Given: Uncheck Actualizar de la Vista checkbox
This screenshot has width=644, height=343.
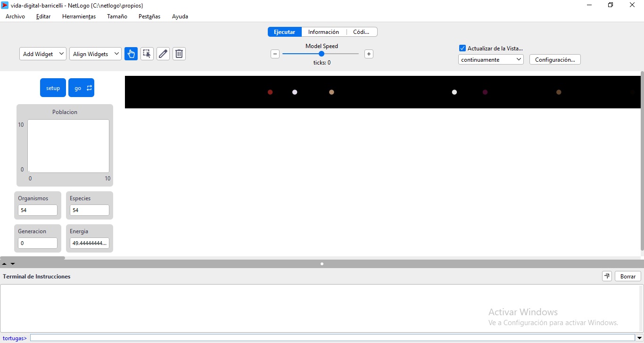Looking at the screenshot, I should pyautogui.click(x=462, y=48).
